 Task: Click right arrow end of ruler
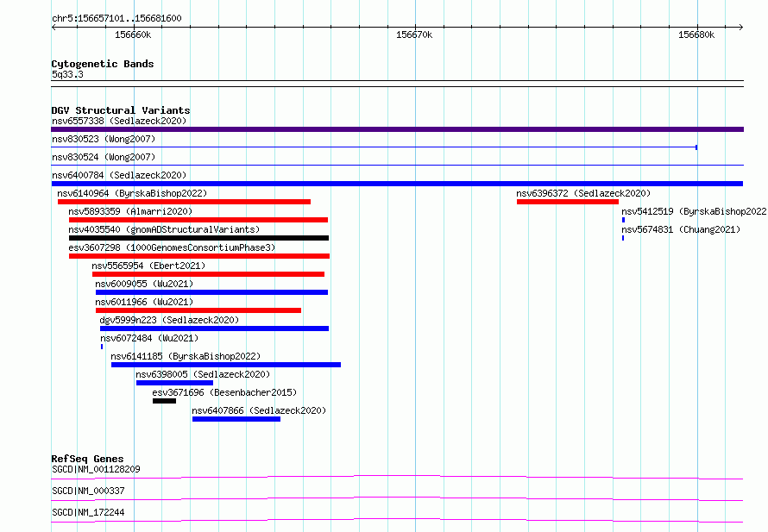point(740,27)
